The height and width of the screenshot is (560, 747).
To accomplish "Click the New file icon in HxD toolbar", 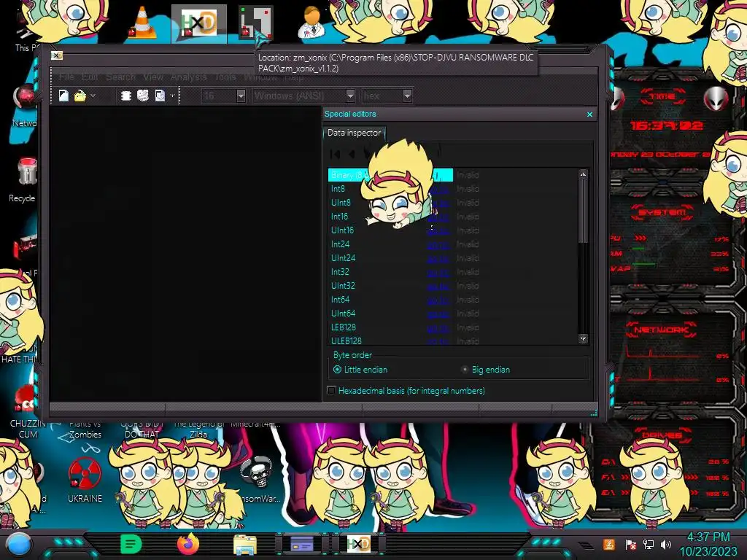I will pyautogui.click(x=63, y=96).
